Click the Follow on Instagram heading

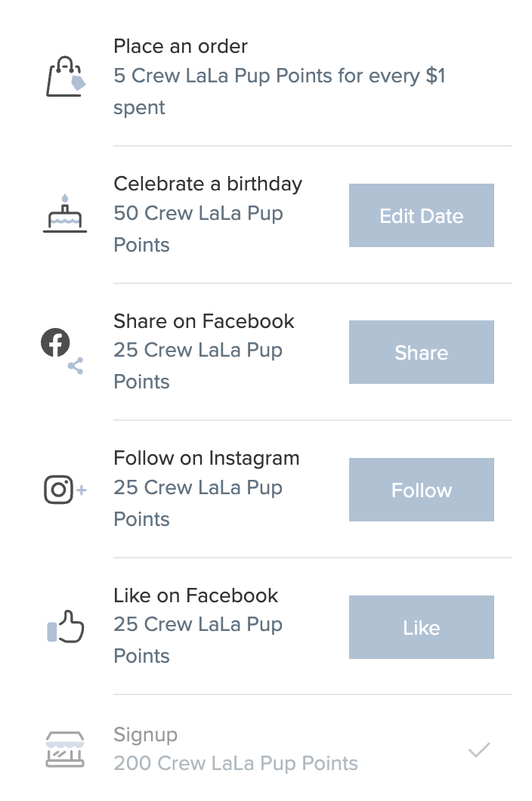click(x=206, y=458)
